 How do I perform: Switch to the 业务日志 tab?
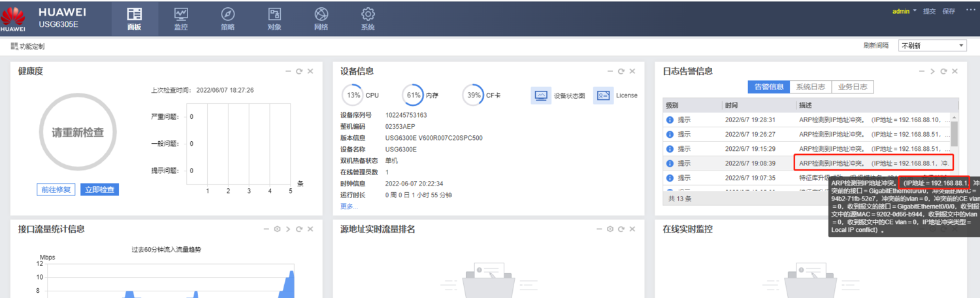[853, 87]
